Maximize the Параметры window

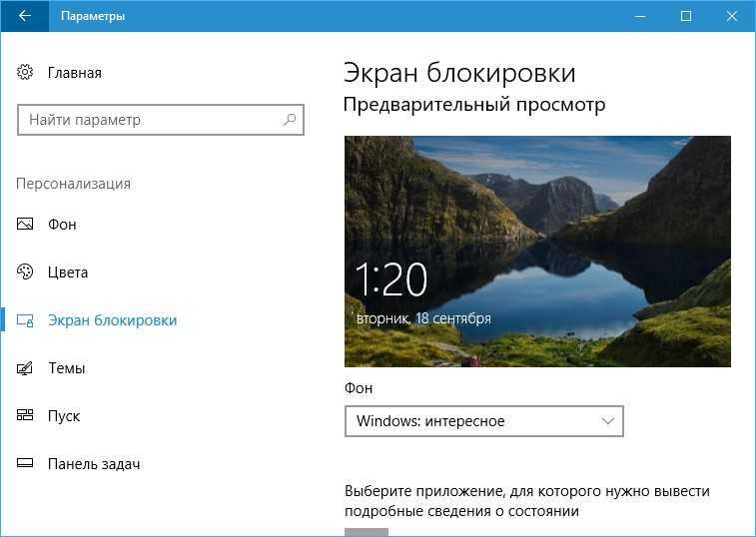(686, 16)
